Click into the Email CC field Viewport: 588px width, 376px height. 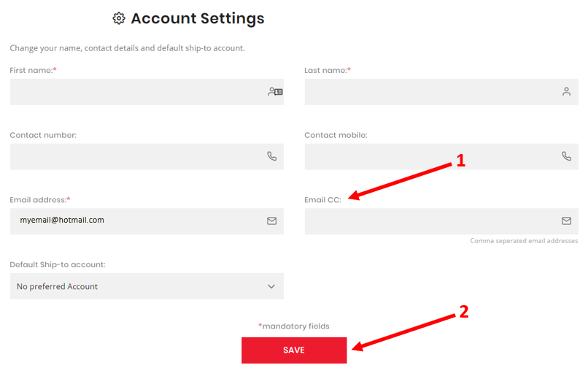[x=441, y=221]
